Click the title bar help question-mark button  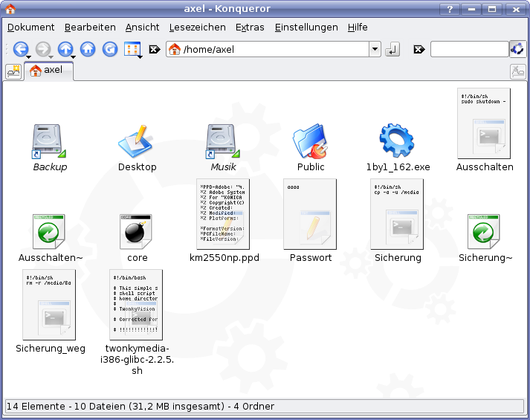(450, 9)
